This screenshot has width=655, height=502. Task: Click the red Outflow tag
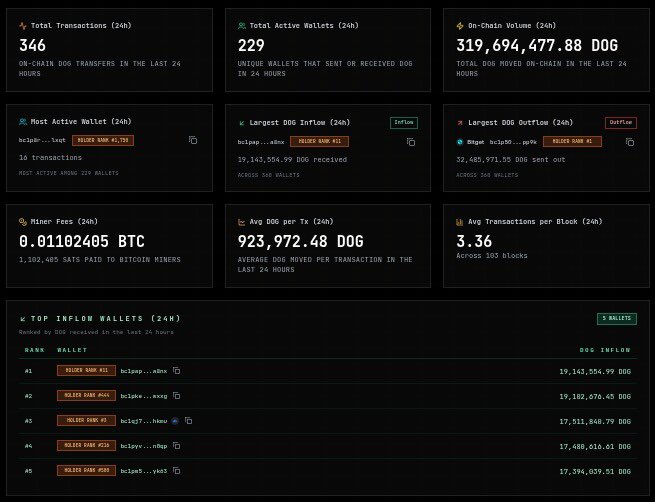click(620, 122)
